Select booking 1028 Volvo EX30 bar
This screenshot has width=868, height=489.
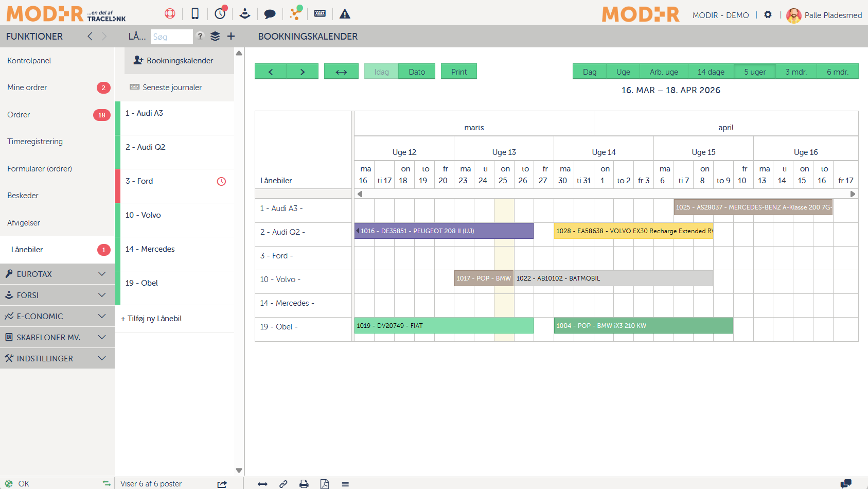633,231
